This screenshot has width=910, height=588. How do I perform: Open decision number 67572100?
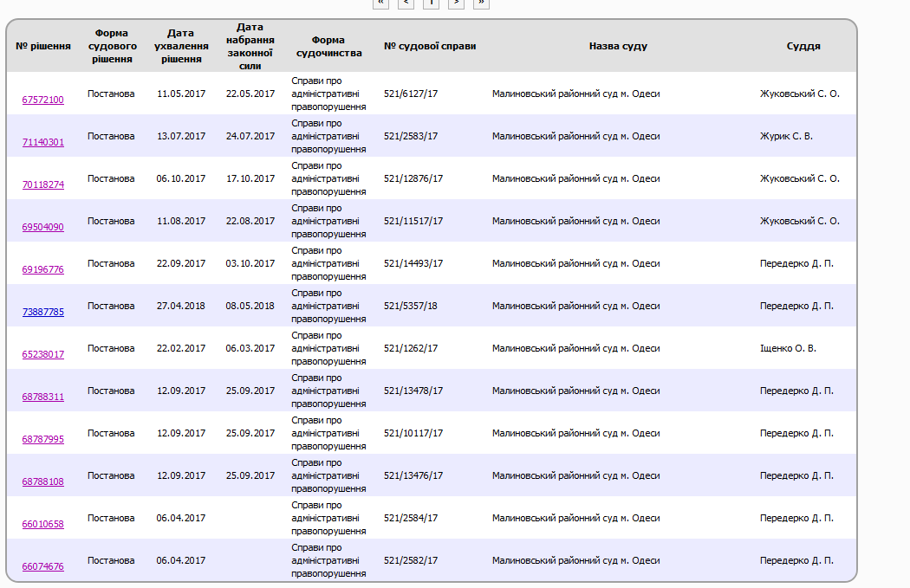[42, 100]
